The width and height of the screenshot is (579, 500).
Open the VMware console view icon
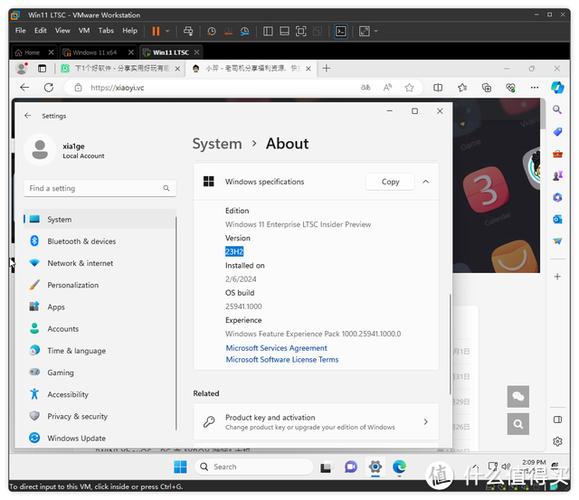coord(341,31)
